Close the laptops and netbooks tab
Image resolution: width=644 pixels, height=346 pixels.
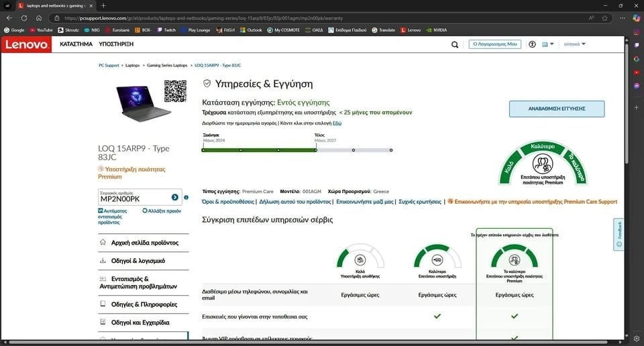(x=91, y=6)
